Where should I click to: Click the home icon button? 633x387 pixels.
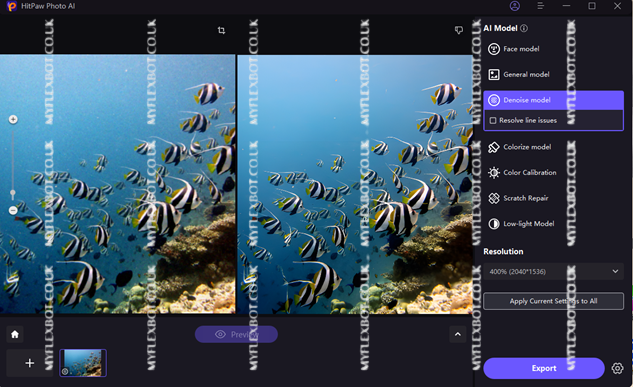pos(15,334)
